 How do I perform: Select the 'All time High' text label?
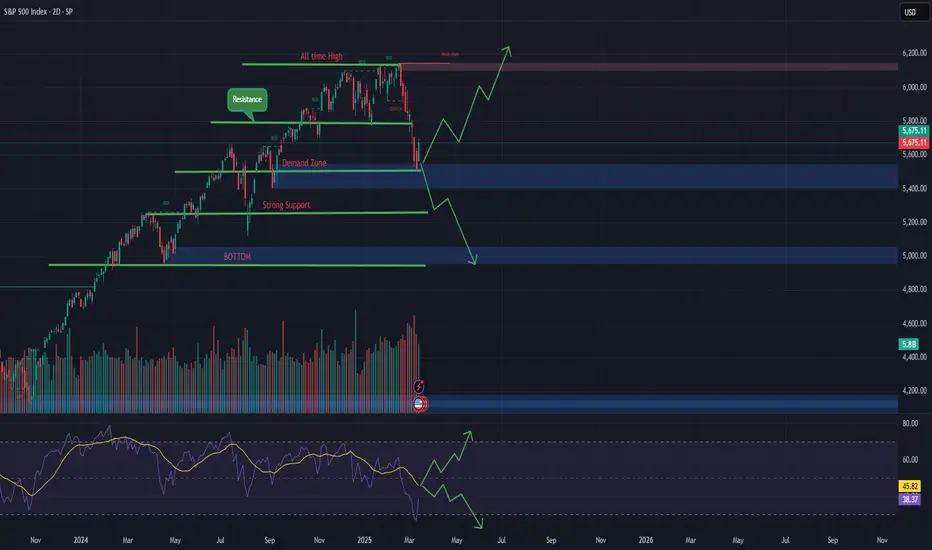coord(321,56)
